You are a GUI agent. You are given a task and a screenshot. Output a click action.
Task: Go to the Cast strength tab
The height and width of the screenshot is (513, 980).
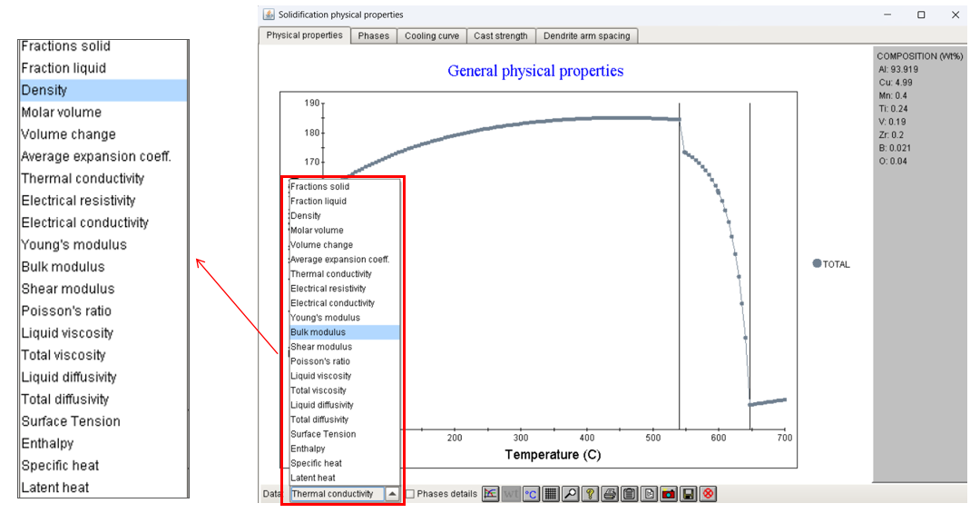coord(500,36)
